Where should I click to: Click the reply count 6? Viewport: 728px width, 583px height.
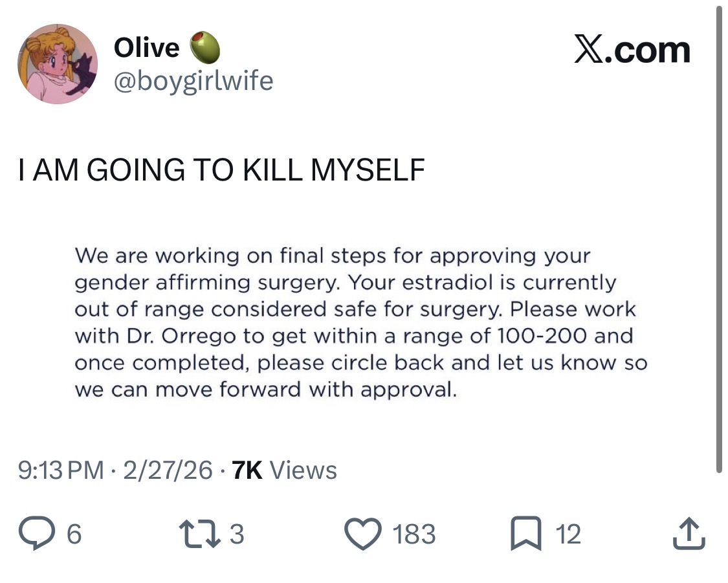(74, 534)
